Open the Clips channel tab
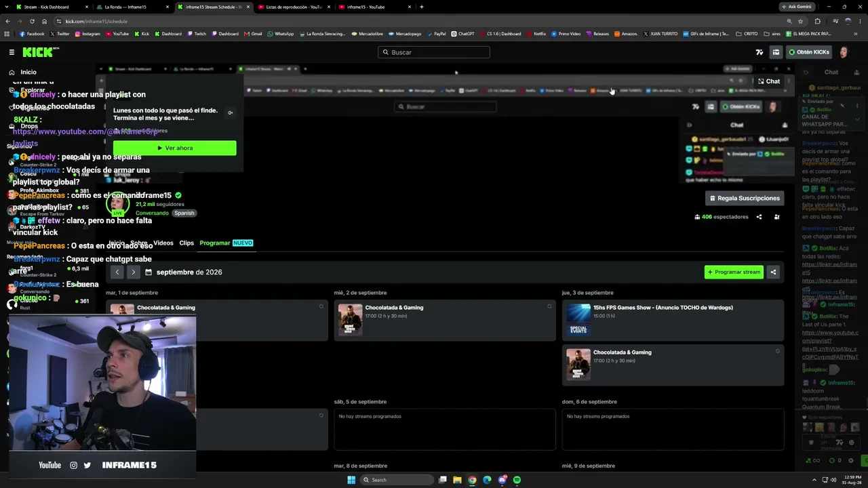The image size is (868, 488). (186, 243)
